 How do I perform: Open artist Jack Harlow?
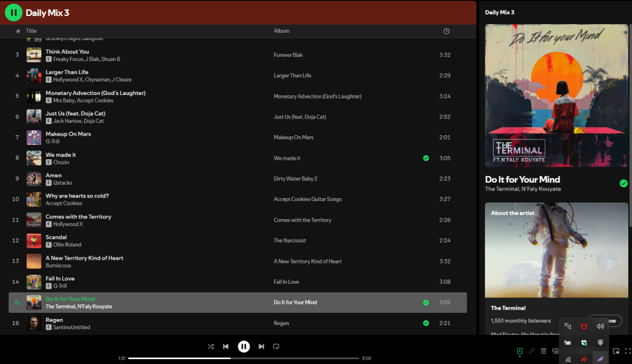67,121
